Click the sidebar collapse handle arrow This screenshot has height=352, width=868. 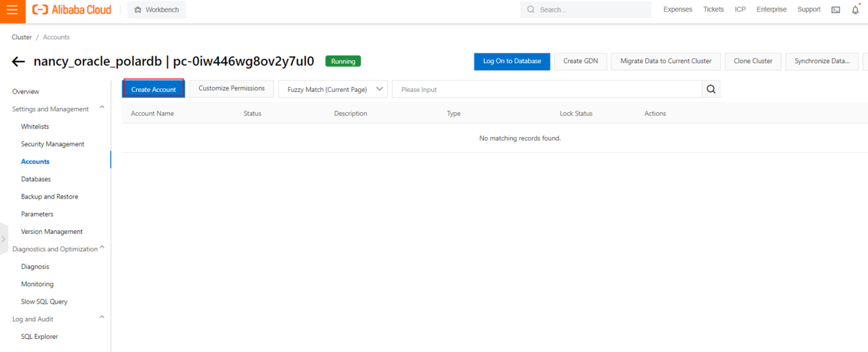4,238
